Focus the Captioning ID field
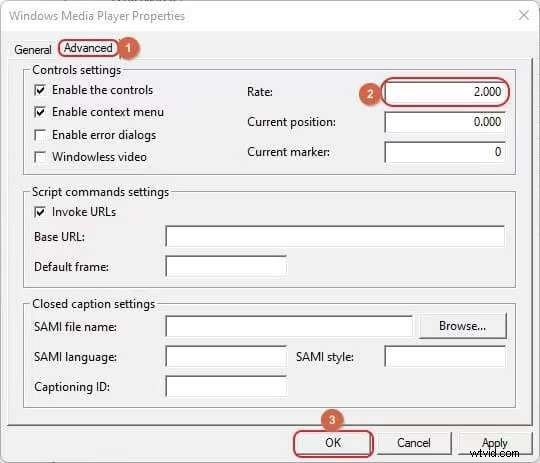540x463 pixels. click(x=226, y=387)
